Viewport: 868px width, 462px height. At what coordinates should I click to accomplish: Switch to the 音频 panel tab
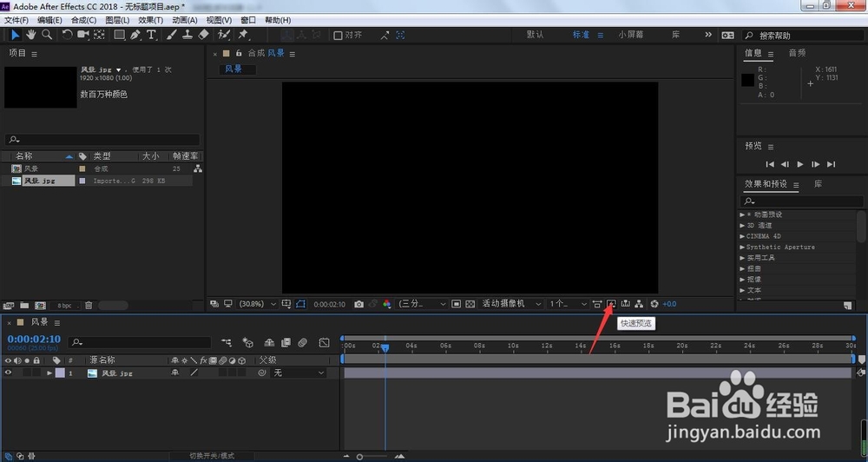797,53
